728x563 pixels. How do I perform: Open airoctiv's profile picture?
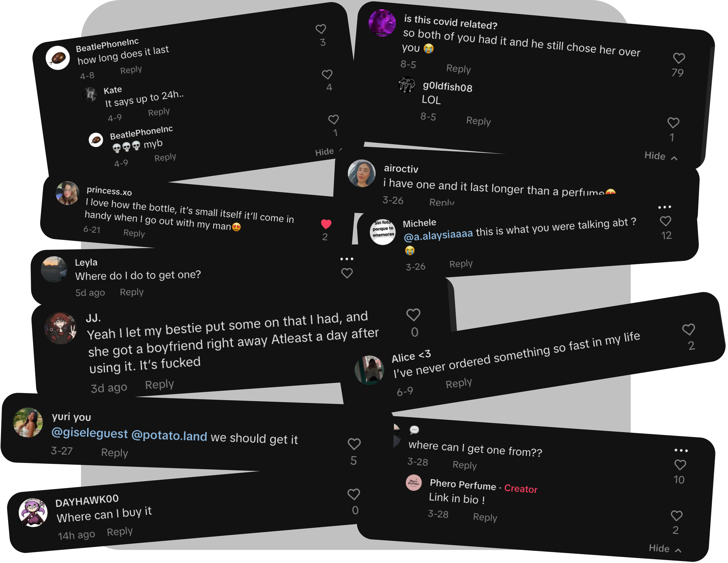tap(361, 173)
